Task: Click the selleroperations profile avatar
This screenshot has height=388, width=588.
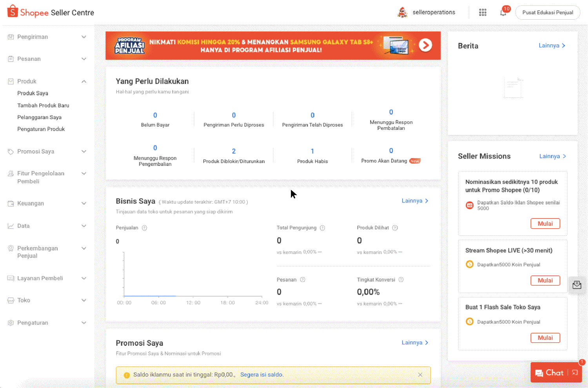Action: click(x=401, y=12)
